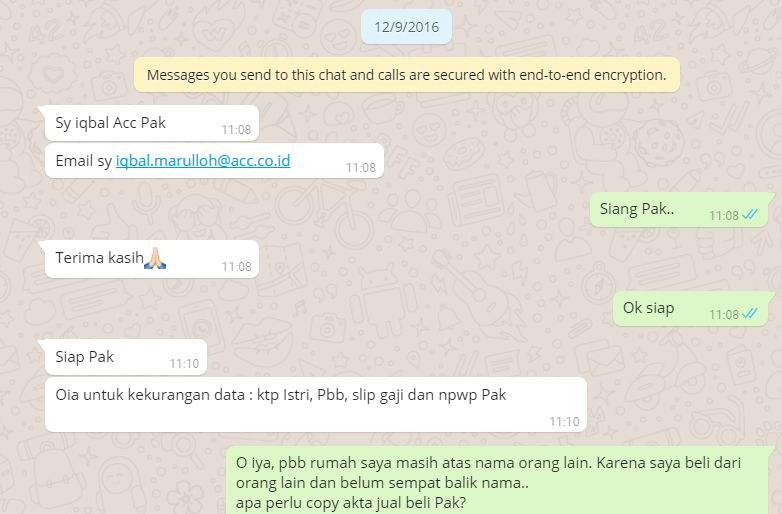This screenshot has width=782, height=514.
Task: Click the "Terima kasih" message bubble
Action: (x=152, y=259)
